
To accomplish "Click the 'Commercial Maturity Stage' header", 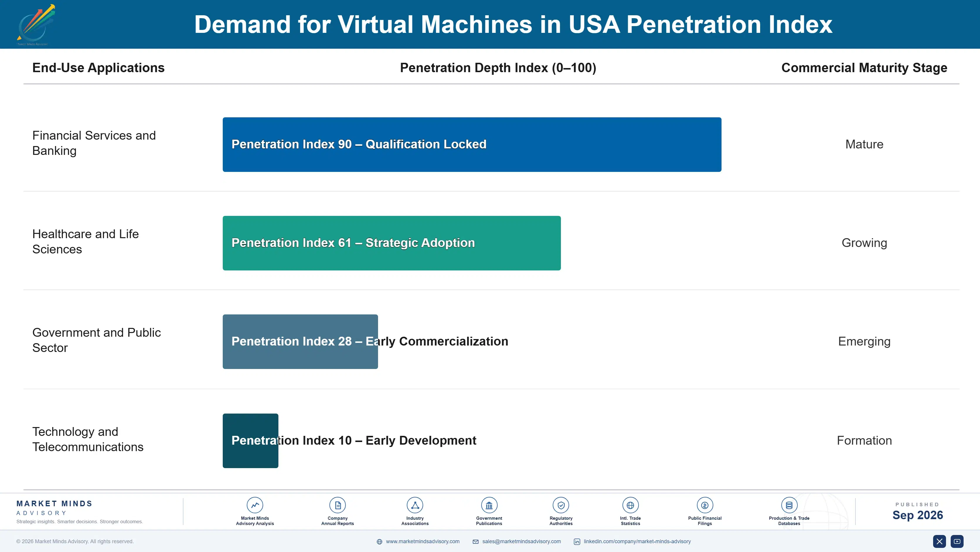I will click(x=864, y=68).
